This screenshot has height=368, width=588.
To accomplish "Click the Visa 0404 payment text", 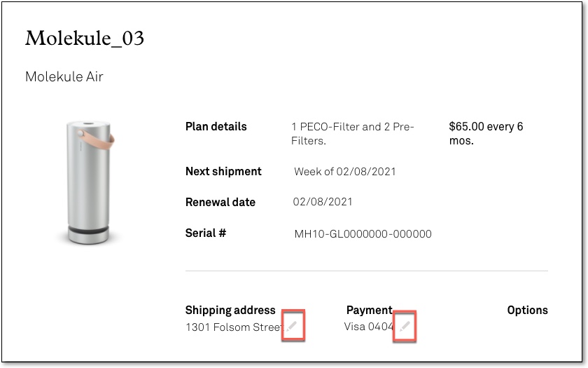I will click(x=370, y=327).
